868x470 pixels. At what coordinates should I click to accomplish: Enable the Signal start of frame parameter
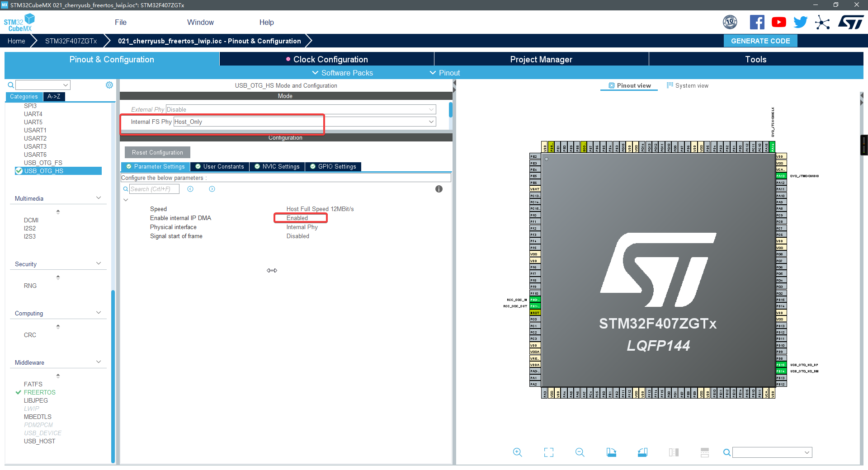(x=297, y=236)
